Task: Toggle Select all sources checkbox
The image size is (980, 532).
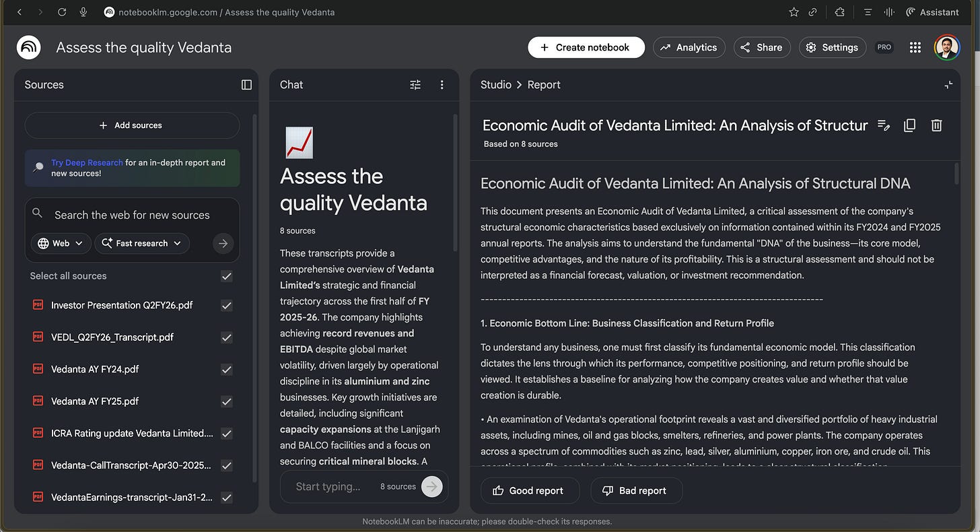Action: (227, 276)
